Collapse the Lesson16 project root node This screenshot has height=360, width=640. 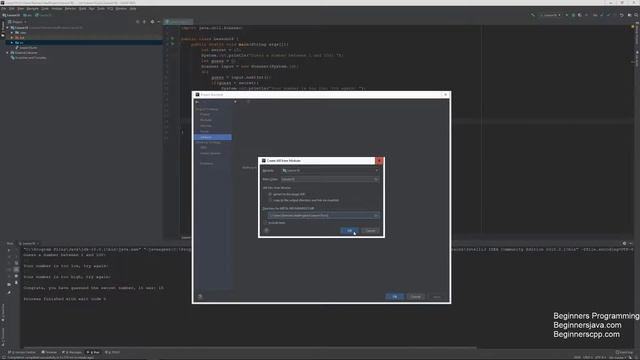click(7, 28)
